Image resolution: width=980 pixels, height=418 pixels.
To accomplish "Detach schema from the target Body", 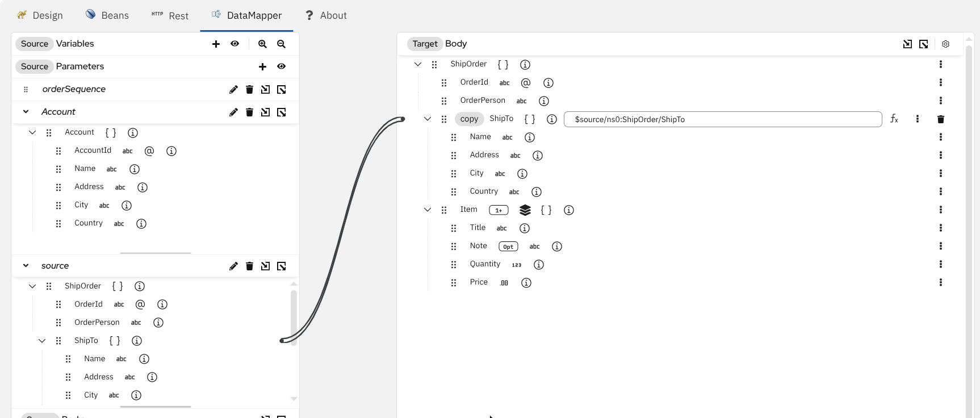I will point(924,44).
